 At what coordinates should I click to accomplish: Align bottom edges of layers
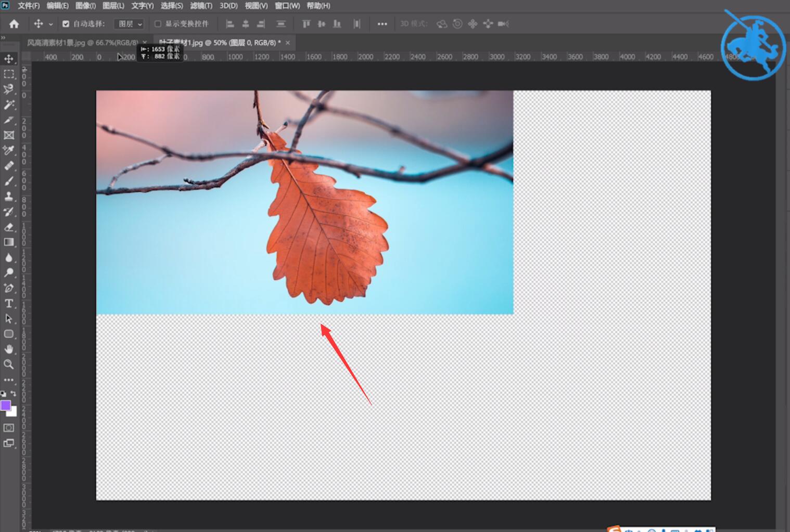click(x=337, y=24)
